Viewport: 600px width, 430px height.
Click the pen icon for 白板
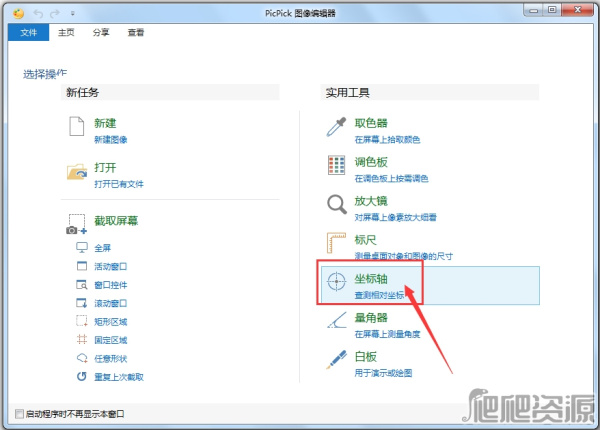click(x=336, y=360)
